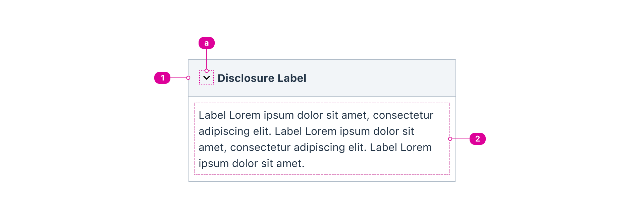644x218 pixels.
Task: Click the chevron icon beside Disclosure Label
Action: point(207,78)
